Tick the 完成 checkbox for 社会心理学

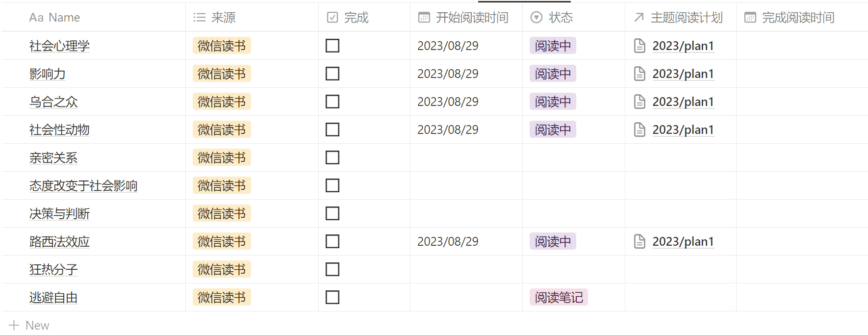pyautogui.click(x=332, y=46)
